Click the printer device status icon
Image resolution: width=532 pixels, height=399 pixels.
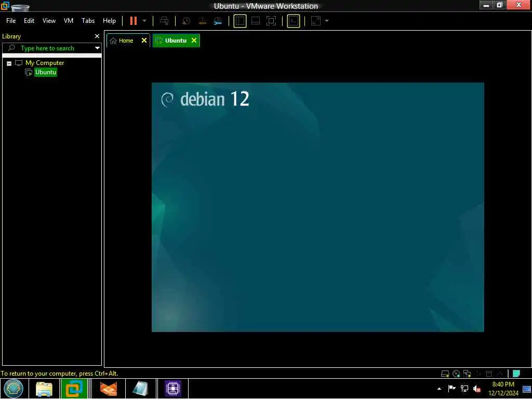(489, 374)
